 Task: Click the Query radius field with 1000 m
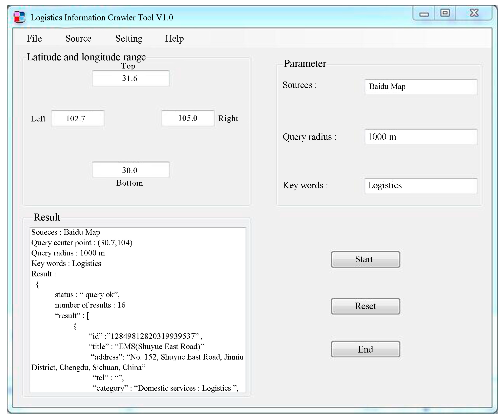(x=421, y=137)
